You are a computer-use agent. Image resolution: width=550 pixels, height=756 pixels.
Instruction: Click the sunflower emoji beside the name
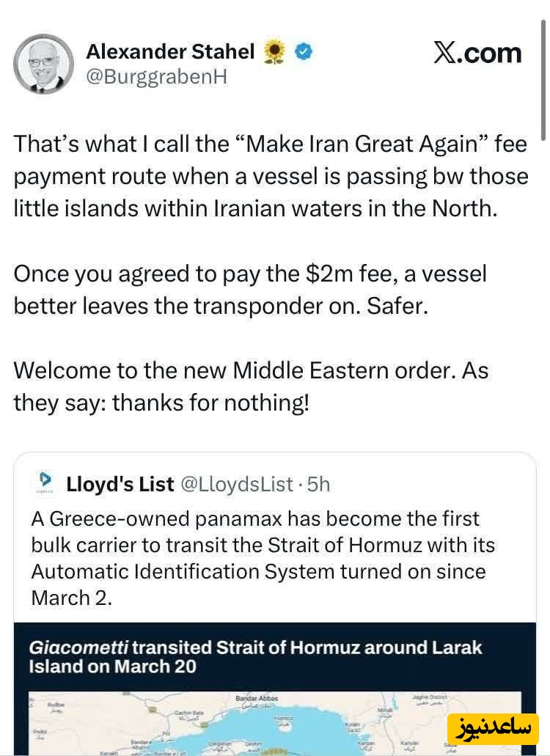274,51
